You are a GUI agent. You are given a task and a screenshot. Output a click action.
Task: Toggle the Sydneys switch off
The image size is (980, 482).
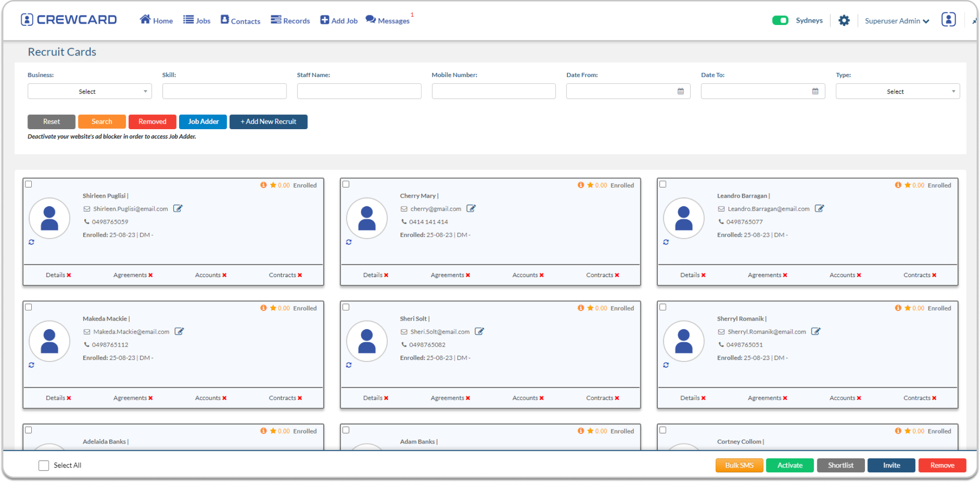point(781,20)
